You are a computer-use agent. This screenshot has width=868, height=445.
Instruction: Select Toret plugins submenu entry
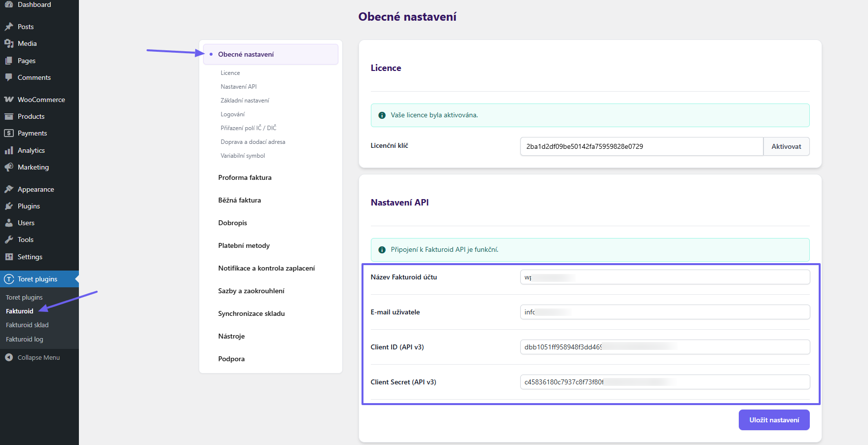point(24,297)
